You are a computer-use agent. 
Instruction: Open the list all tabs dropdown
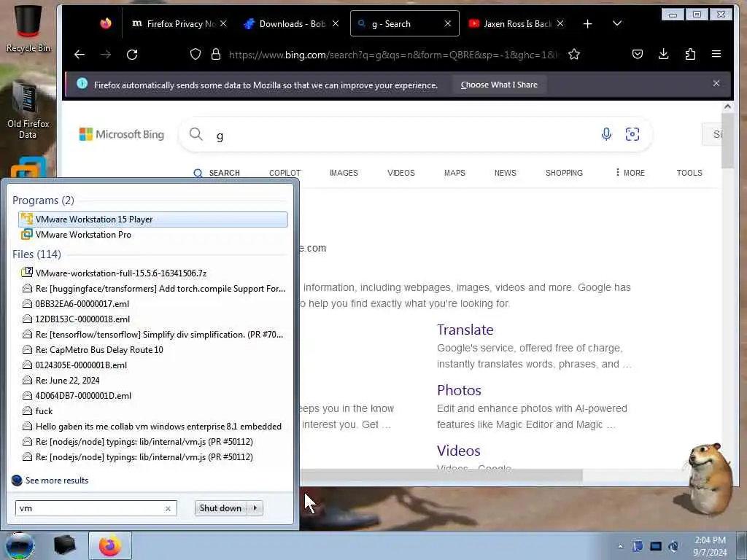[x=617, y=23]
